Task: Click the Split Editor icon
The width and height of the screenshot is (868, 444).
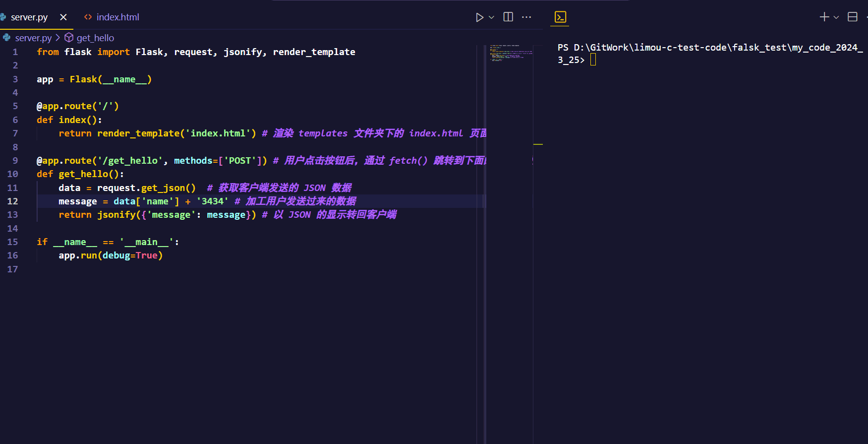Action: pos(508,17)
